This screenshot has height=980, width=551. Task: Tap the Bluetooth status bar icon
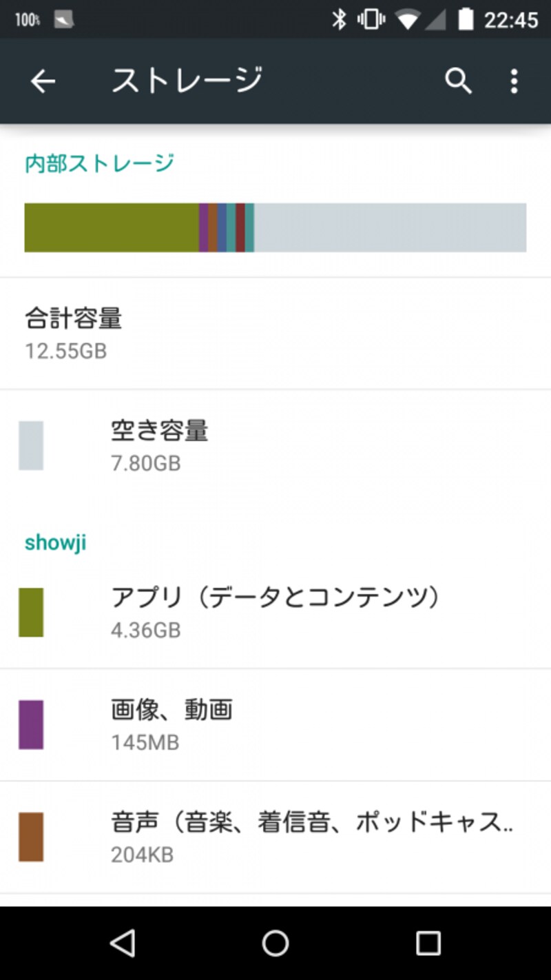(x=339, y=19)
